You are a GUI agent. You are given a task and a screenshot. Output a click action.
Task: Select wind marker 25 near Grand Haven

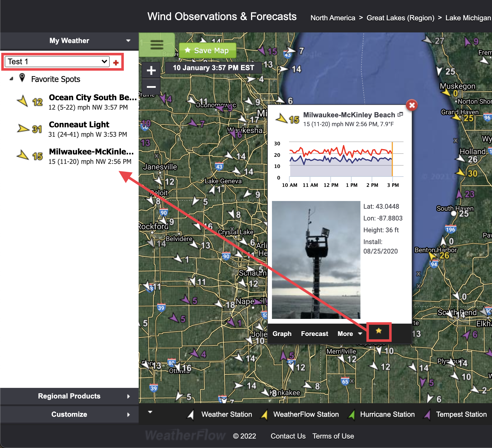463,118
